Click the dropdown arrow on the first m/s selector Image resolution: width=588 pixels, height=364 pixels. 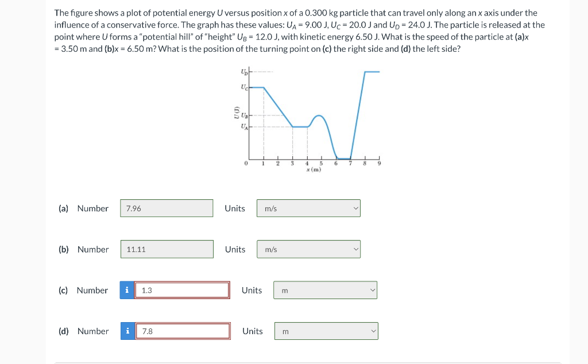click(x=356, y=208)
